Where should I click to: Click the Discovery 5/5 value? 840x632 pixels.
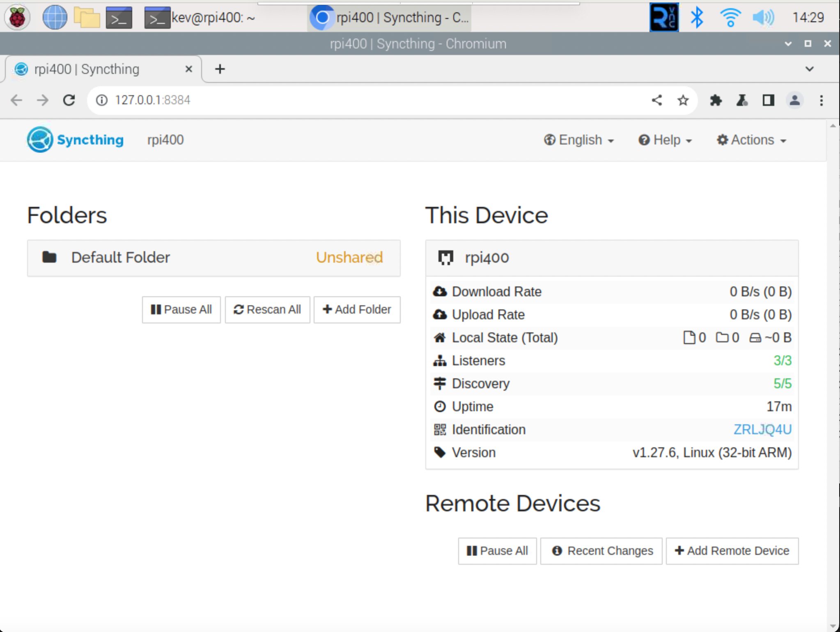point(783,383)
